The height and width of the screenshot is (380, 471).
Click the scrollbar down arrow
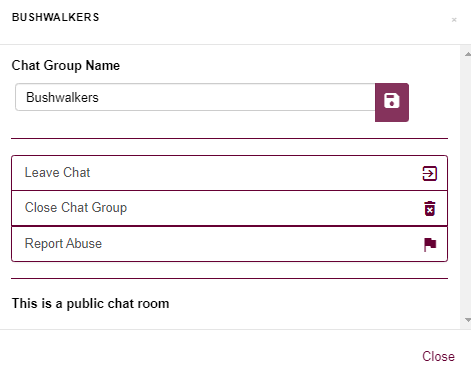click(x=468, y=320)
